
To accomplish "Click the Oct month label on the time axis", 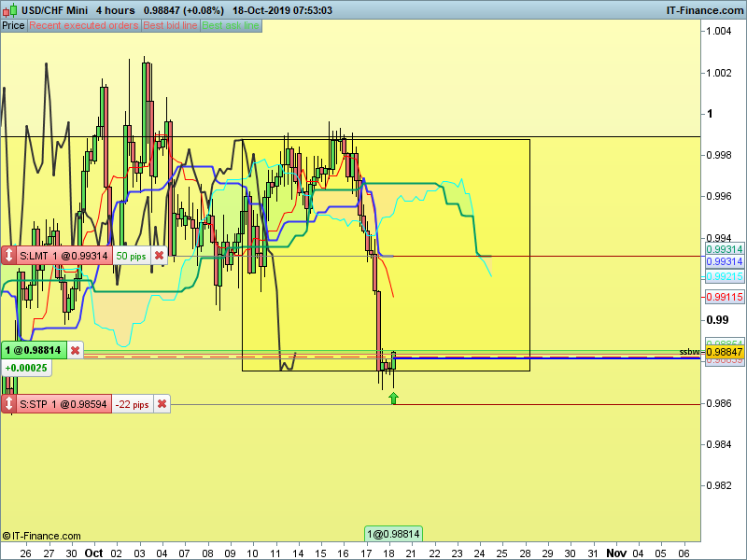I will coord(93,553).
